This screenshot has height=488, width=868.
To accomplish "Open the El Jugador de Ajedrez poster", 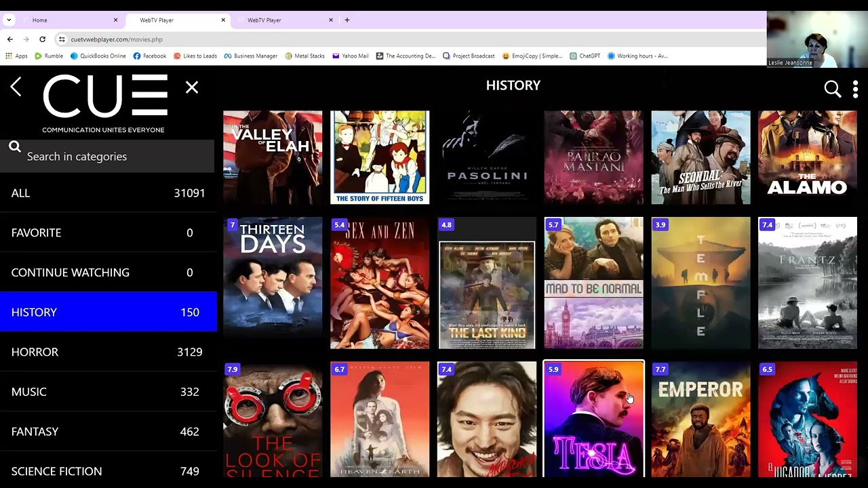I will point(808,420).
